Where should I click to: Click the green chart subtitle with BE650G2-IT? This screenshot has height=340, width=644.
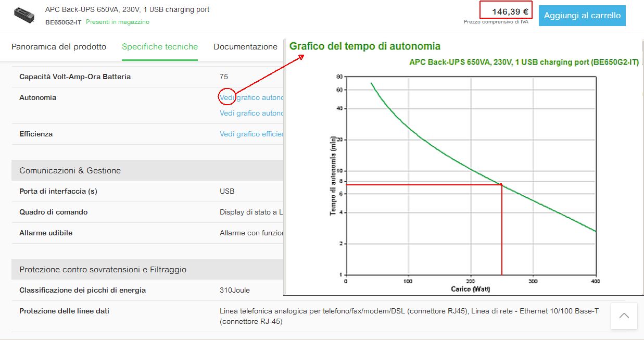[524, 62]
